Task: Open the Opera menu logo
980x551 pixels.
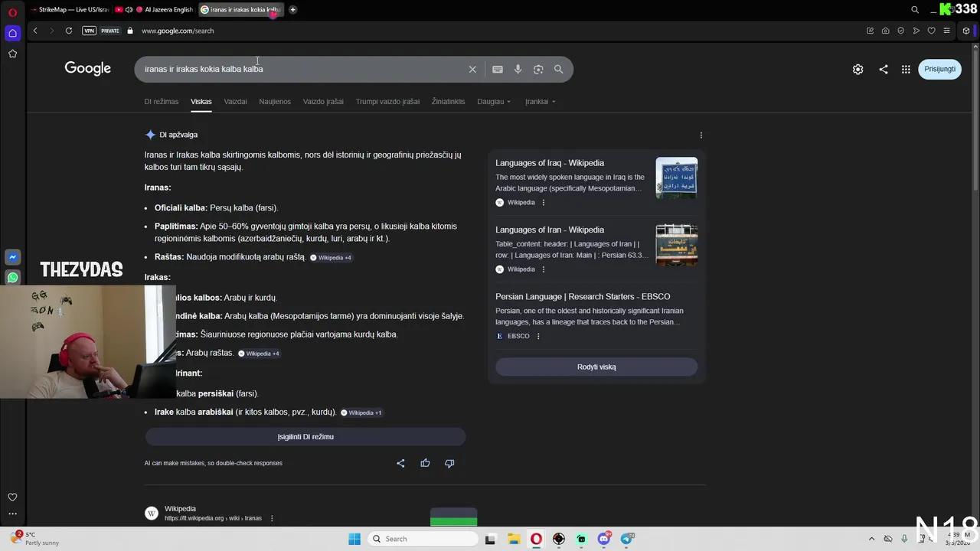Action: pyautogui.click(x=12, y=12)
